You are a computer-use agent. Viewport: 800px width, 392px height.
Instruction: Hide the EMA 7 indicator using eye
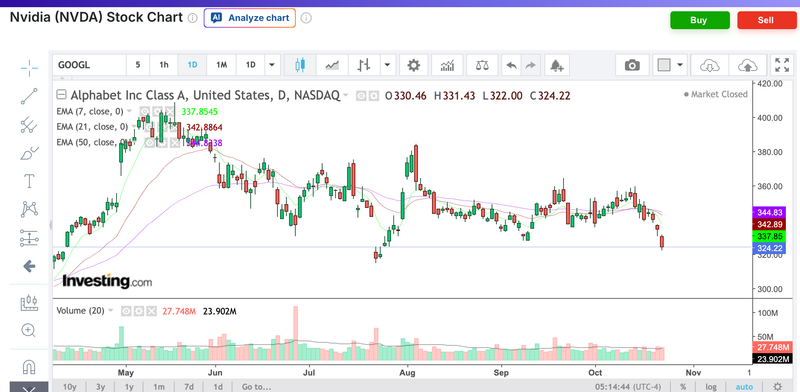pyautogui.click(x=145, y=111)
